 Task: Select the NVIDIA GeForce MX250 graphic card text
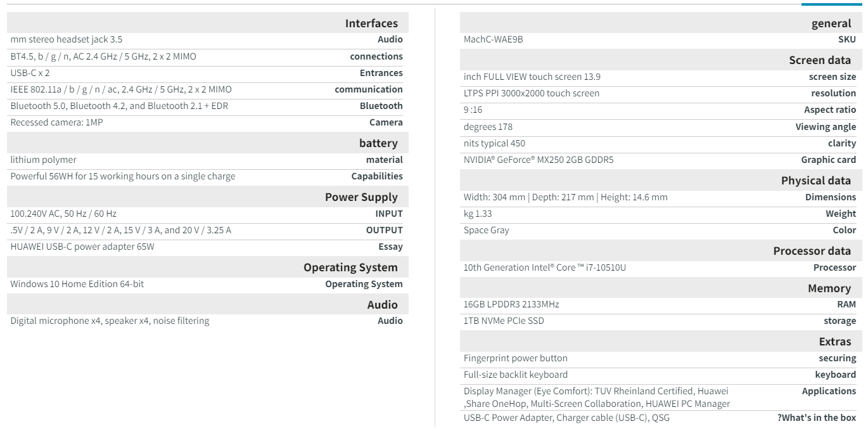tap(539, 160)
